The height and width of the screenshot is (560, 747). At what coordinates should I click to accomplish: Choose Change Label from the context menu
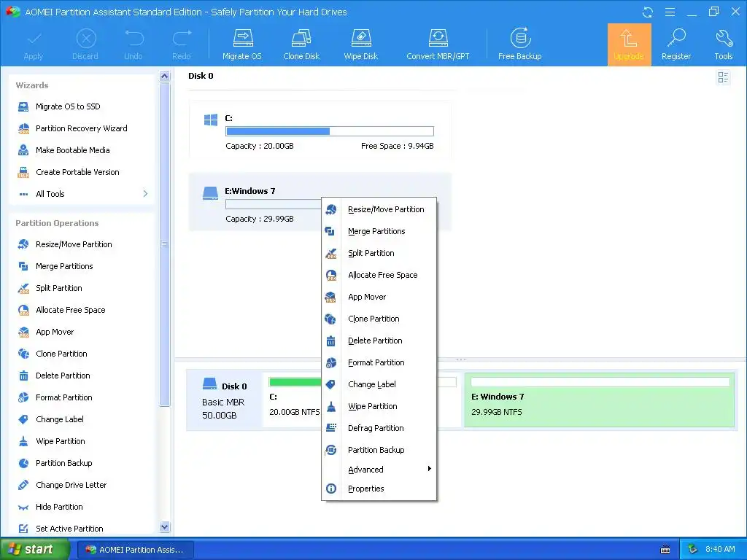pos(379,385)
